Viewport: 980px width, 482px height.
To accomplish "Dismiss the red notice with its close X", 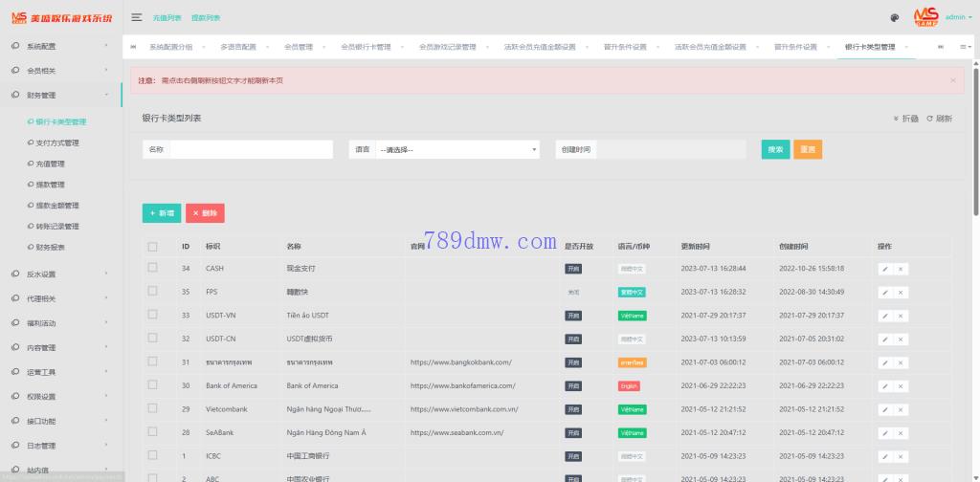I will pos(952,80).
